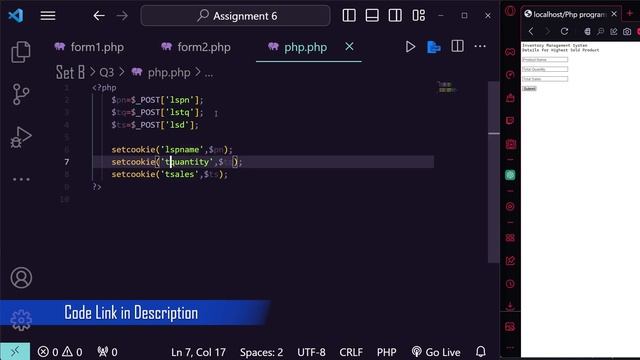Viewport: 640px width, 360px height.
Task: Open Twitch icon in browser sidebar
Action: [510, 120]
